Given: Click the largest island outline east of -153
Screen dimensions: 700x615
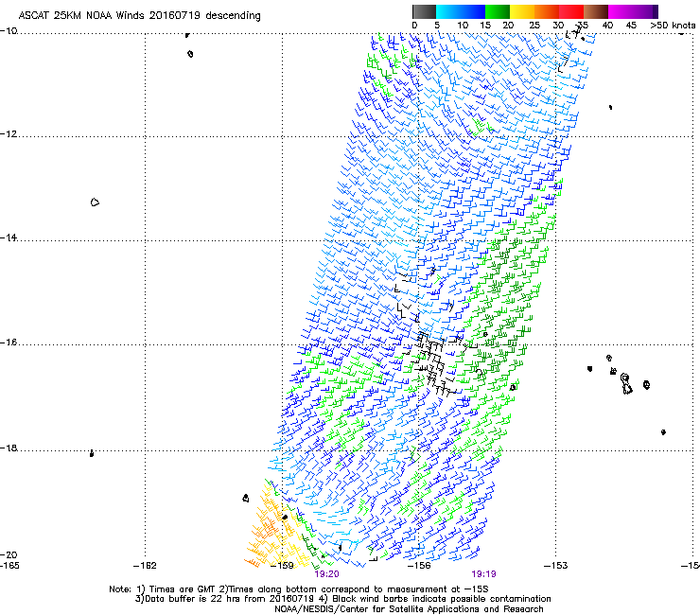Looking at the screenshot, I should [x=626, y=384].
